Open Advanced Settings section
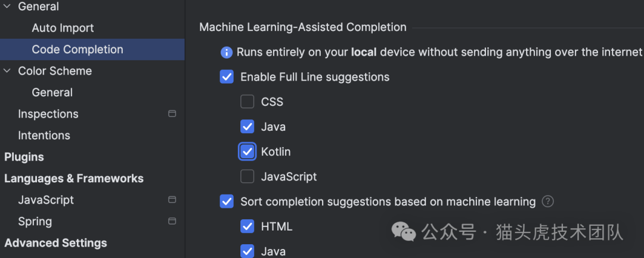 55,243
